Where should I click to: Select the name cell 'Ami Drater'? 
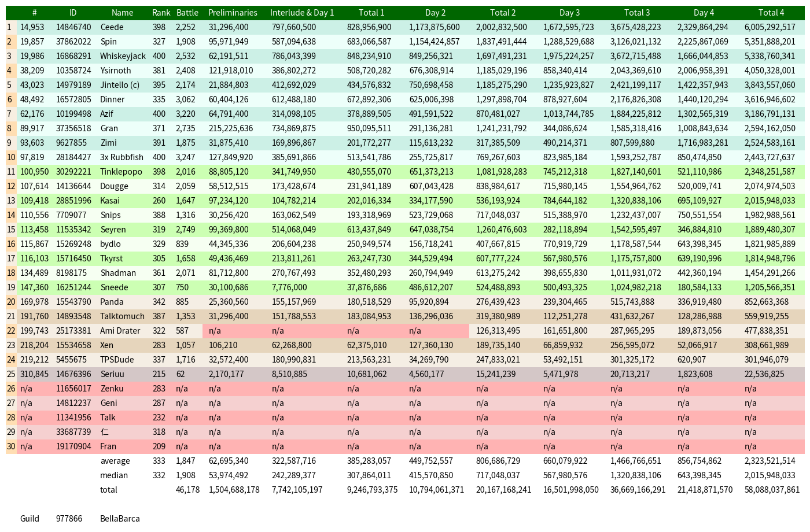pyautogui.click(x=120, y=331)
